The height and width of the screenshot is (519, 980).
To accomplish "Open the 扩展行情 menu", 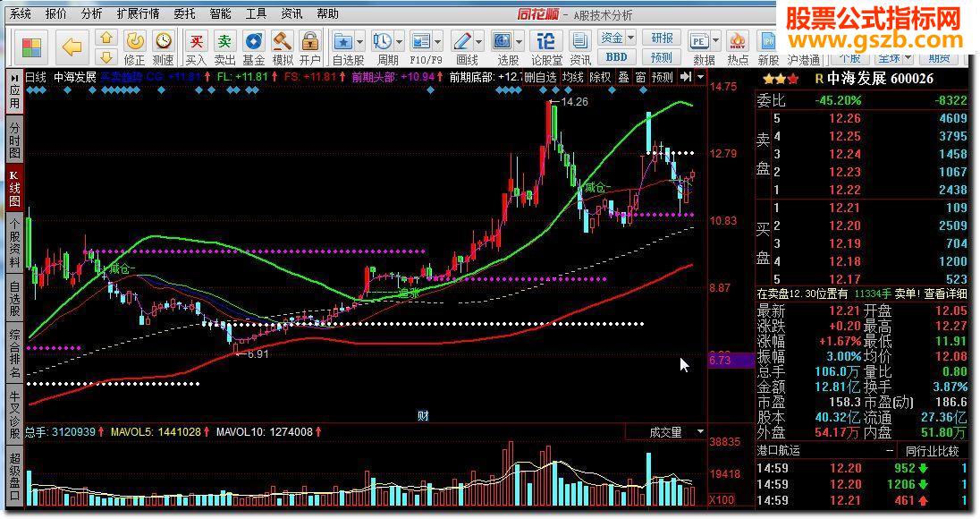I will [x=138, y=13].
